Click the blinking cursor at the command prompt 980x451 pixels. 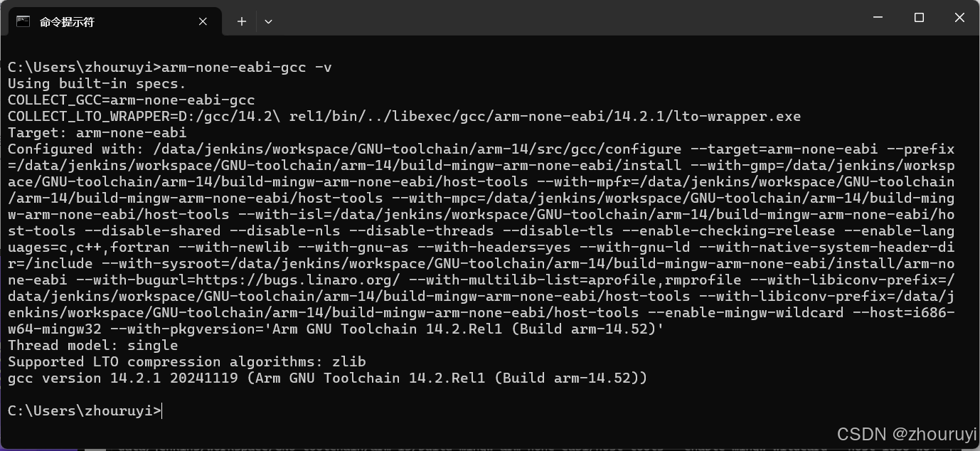point(161,410)
